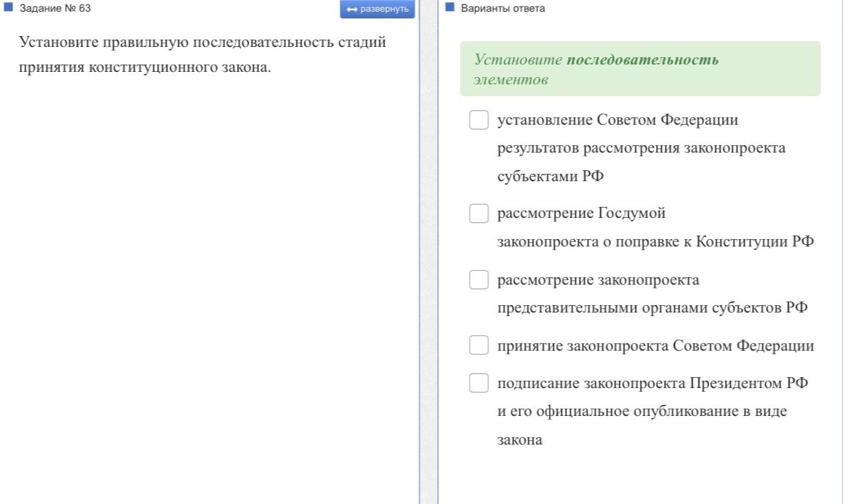843x504 pixels.
Task: Click vertical splitter between question and answers
Action: (x=428, y=252)
